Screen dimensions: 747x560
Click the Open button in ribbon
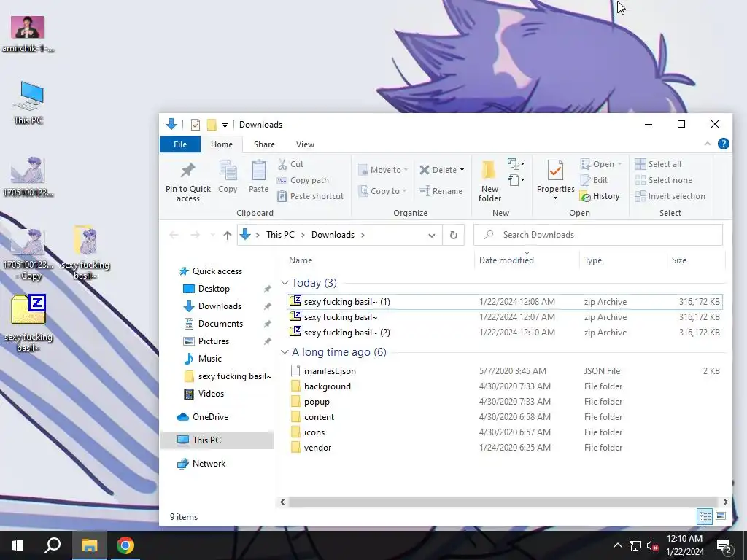pyautogui.click(x=601, y=164)
